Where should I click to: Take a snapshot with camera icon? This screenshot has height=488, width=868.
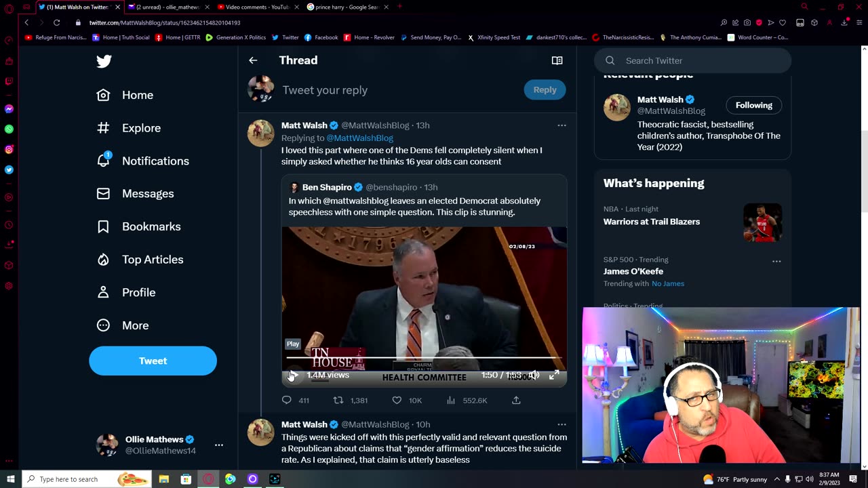click(747, 22)
